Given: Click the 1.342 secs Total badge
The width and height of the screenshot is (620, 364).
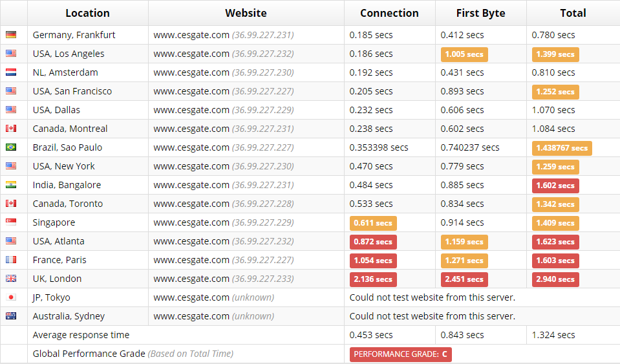Looking at the screenshot, I should pos(555,204).
